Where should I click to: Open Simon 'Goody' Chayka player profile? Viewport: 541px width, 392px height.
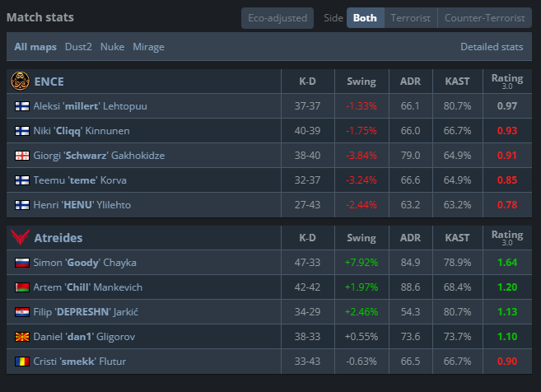pyautogui.click(x=85, y=263)
